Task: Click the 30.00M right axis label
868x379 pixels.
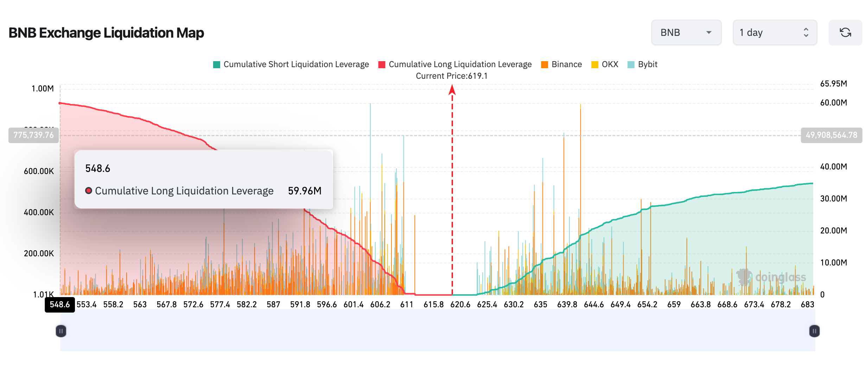Action: pos(834,199)
